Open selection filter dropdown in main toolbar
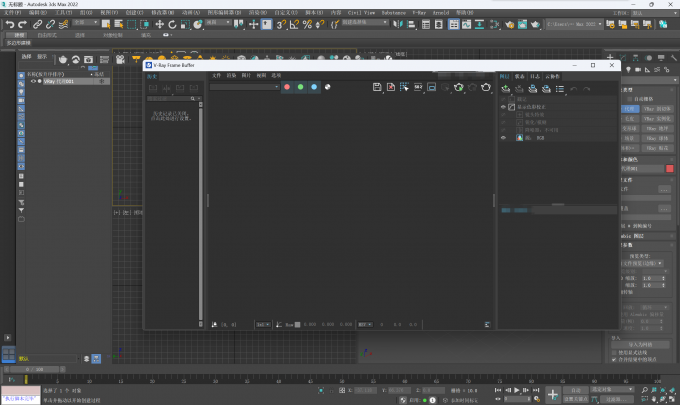 (x=85, y=23)
